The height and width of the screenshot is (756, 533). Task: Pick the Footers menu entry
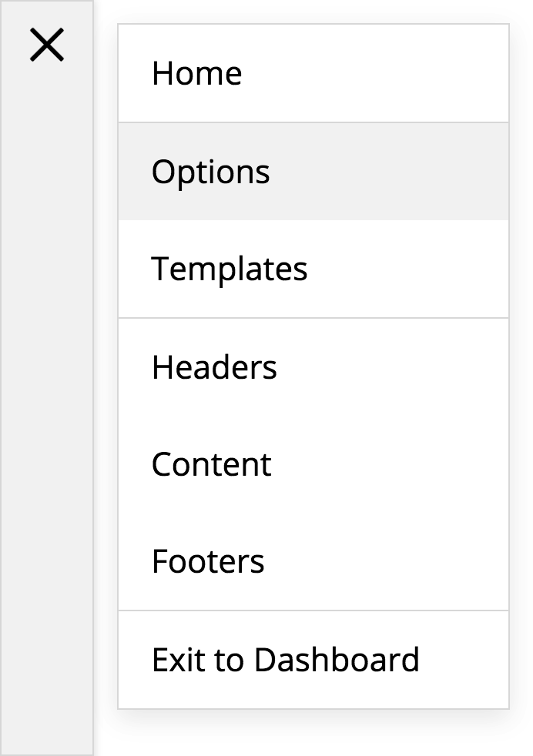pyautogui.click(x=208, y=562)
